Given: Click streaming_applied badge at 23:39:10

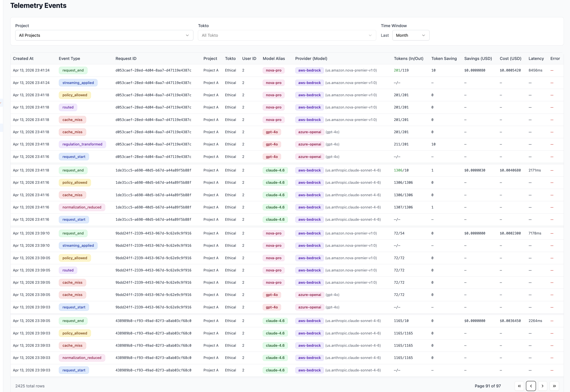Looking at the screenshot, I should tap(78, 246).
